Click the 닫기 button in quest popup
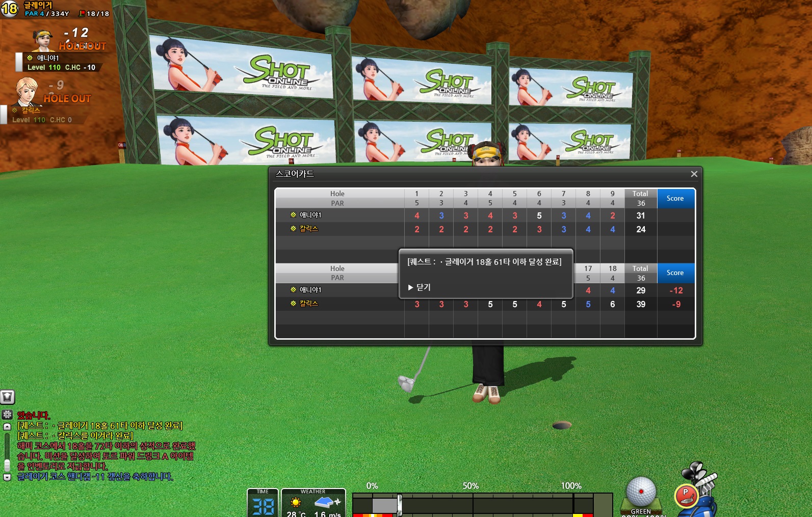Image resolution: width=812 pixels, height=517 pixels. [x=420, y=287]
